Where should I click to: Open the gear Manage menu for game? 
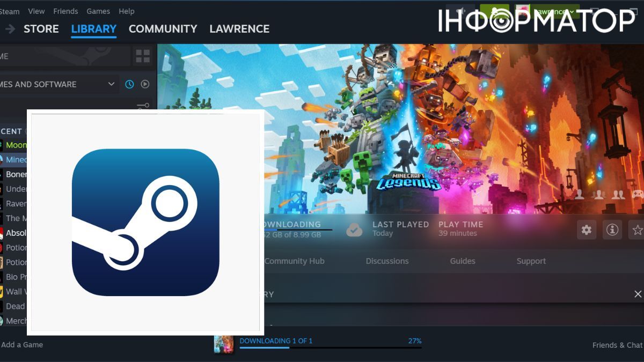pyautogui.click(x=587, y=230)
